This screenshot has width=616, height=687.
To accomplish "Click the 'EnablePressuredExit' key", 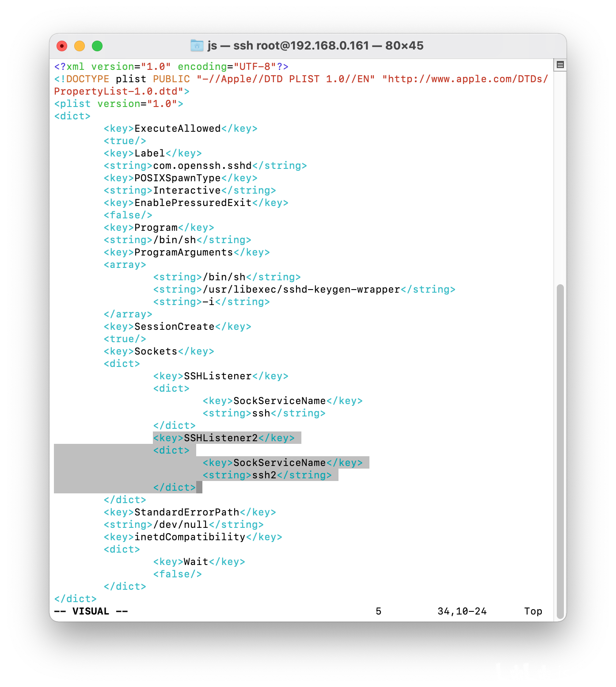I will [x=193, y=203].
